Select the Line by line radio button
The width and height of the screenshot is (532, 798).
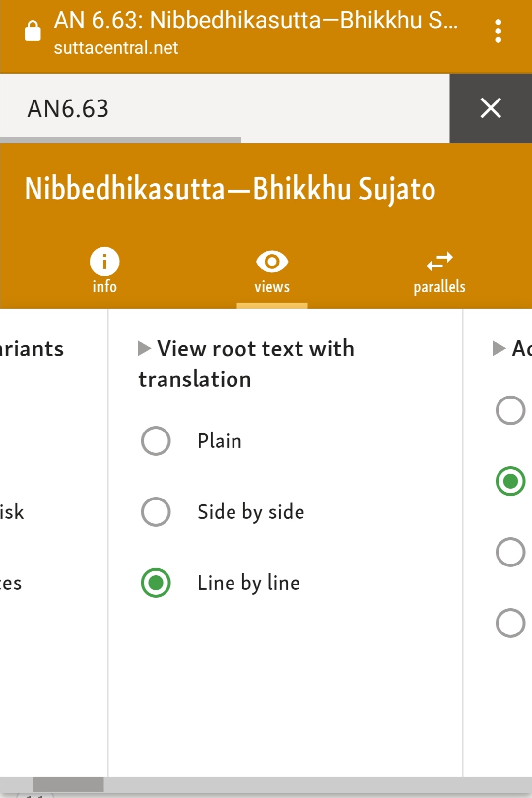[156, 583]
